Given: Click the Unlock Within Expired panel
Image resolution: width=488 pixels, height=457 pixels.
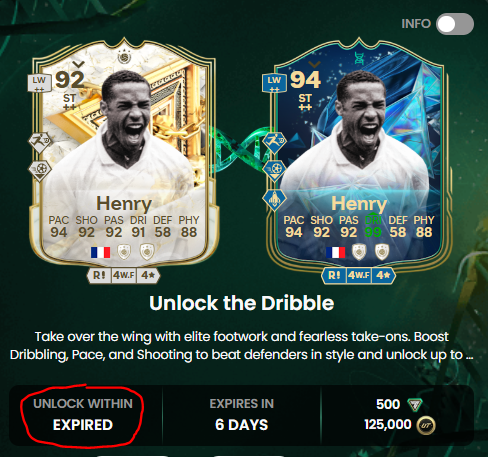Looking at the screenshot, I should pos(83,415).
